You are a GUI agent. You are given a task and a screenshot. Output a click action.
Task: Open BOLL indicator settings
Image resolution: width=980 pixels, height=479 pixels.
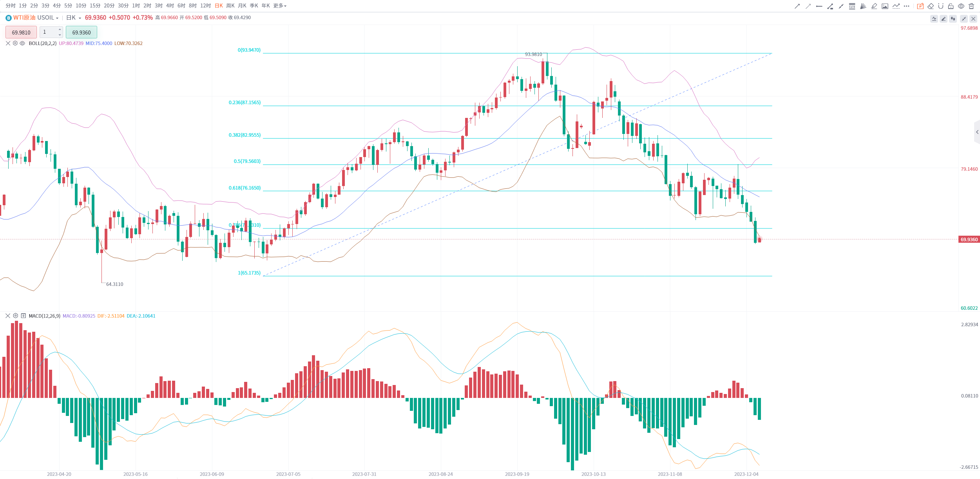15,43
